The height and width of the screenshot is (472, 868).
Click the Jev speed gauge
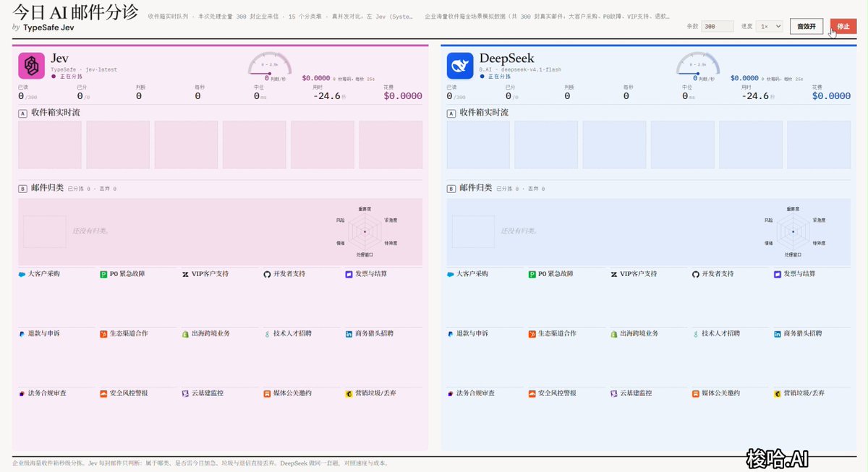[270, 64]
